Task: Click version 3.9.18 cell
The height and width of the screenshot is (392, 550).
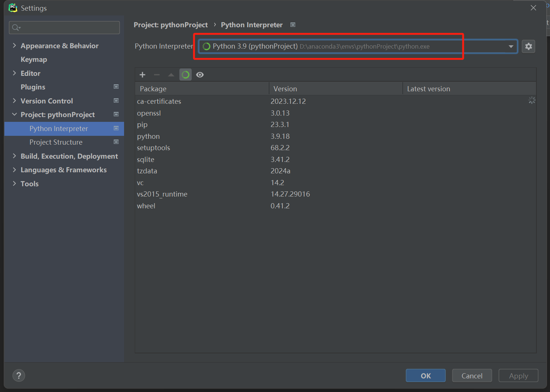Action: point(280,136)
